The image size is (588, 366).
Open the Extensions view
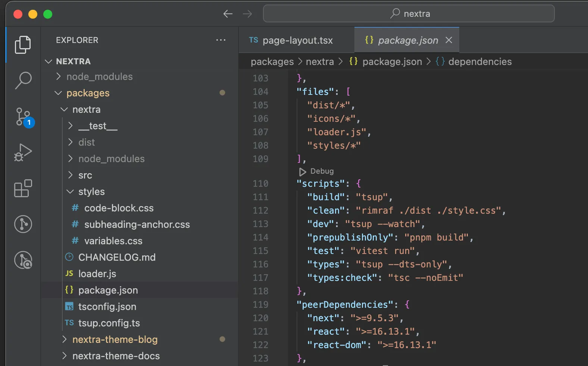point(23,189)
